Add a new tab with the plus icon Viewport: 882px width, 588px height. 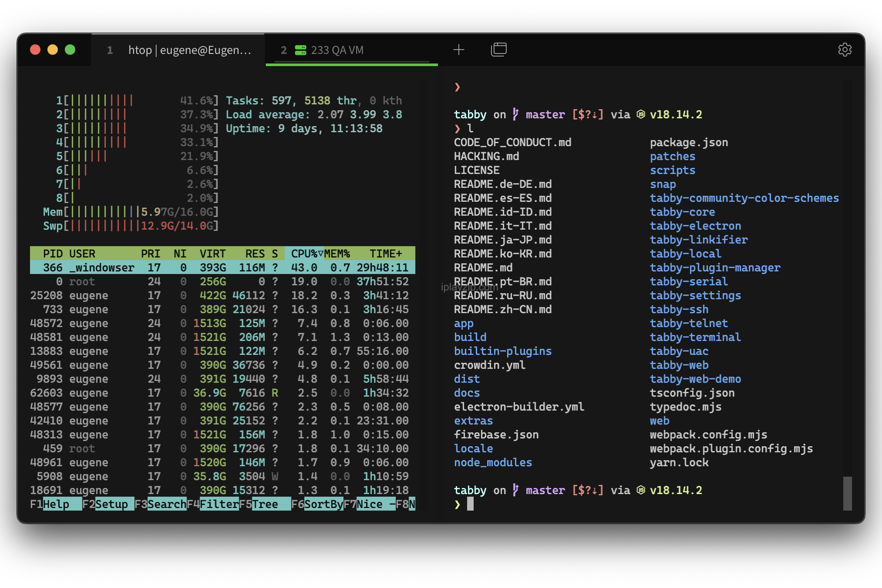[x=458, y=50]
